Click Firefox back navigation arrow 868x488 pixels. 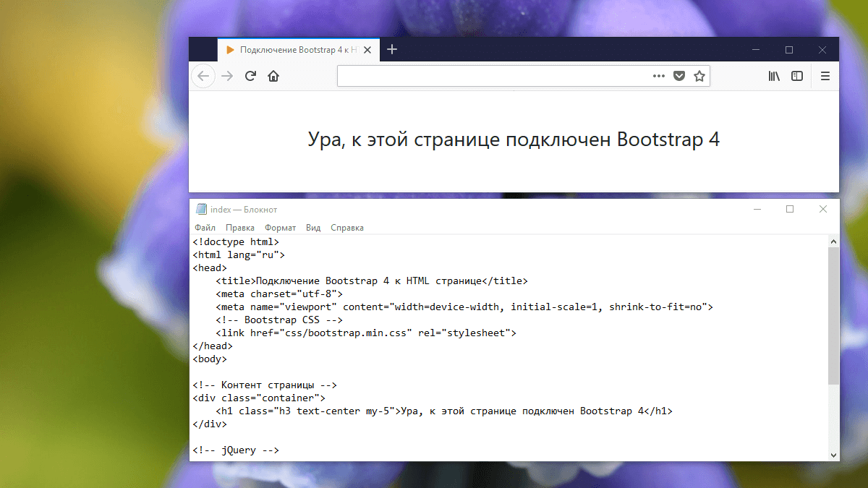coord(203,76)
